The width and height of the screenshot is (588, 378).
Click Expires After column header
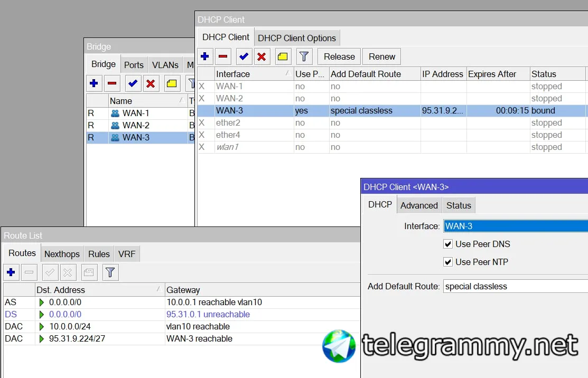pos(498,74)
